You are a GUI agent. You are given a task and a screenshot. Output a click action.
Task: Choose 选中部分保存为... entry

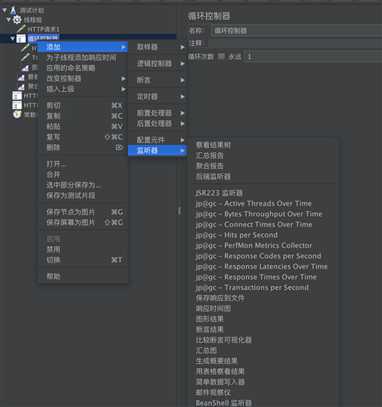coord(83,185)
